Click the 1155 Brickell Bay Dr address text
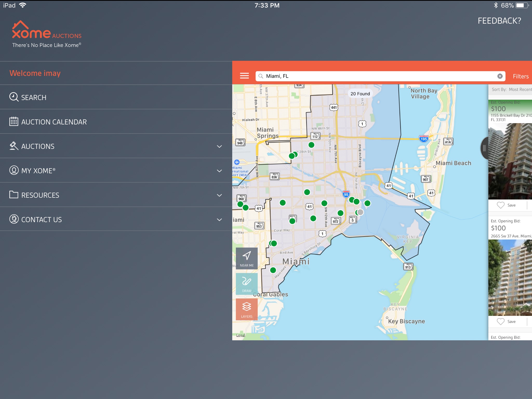532x399 pixels. [x=511, y=117]
